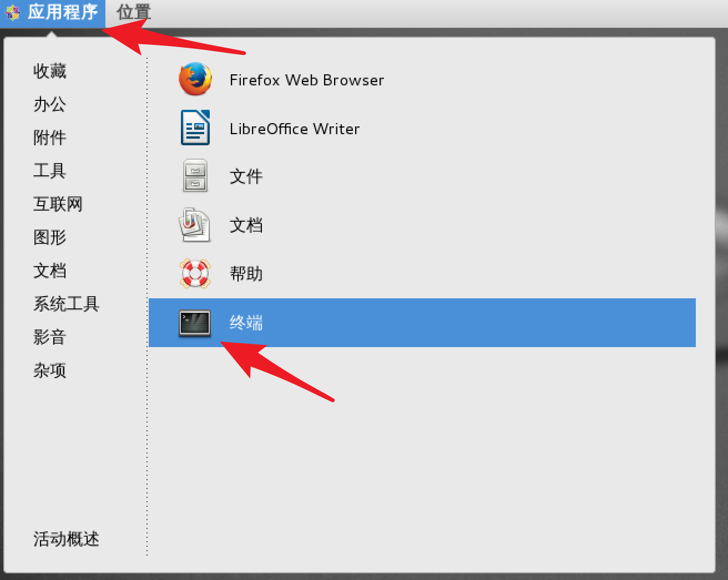Click the Firefox Web Browser label
728x580 pixels.
point(307,80)
